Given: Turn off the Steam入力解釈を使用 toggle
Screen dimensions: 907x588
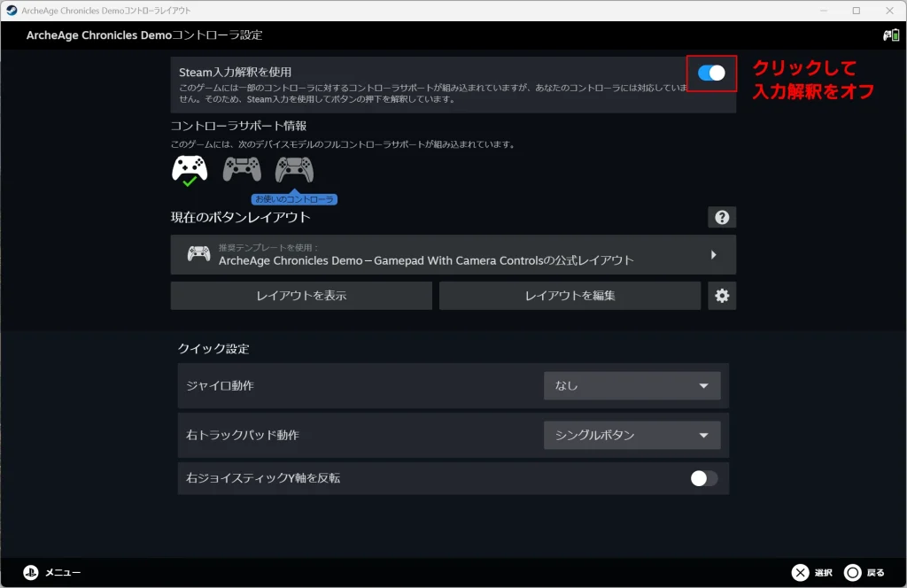Looking at the screenshot, I should coord(711,73).
